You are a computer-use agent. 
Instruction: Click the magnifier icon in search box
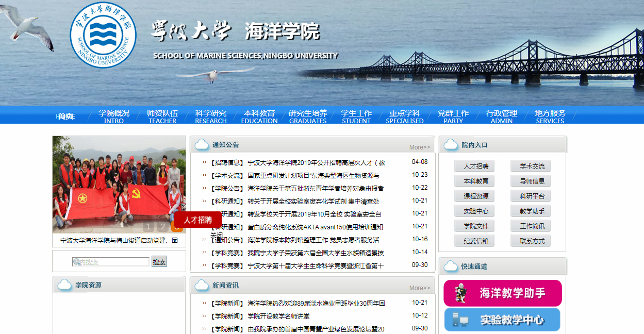pos(77,262)
